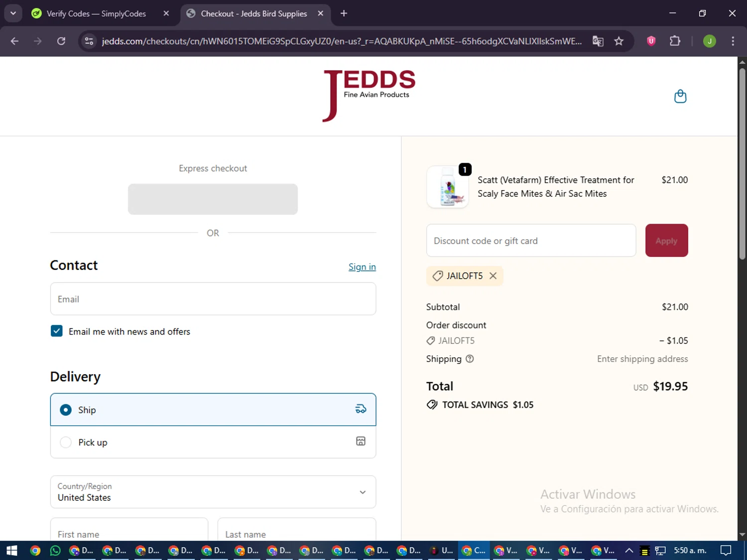Open the Windows Start menu
This screenshot has width=747, height=560.
pyautogui.click(x=11, y=551)
